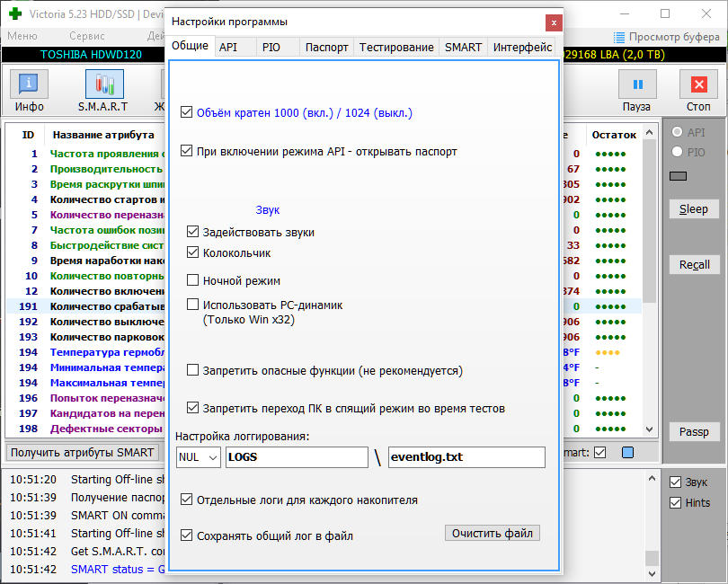Open the Паспорт tab
The height and width of the screenshot is (584, 728).
(327, 48)
